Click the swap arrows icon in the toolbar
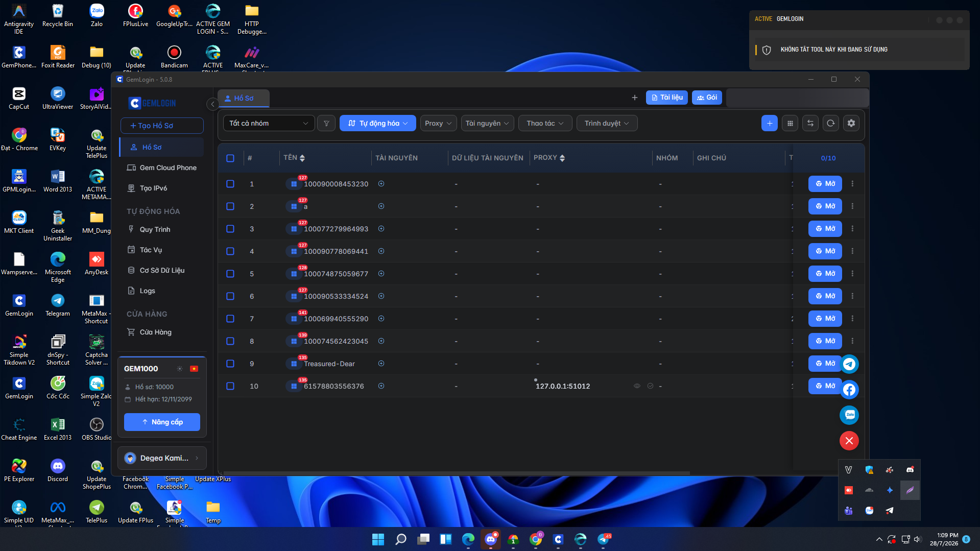The image size is (980, 551). click(x=810, y=123)
